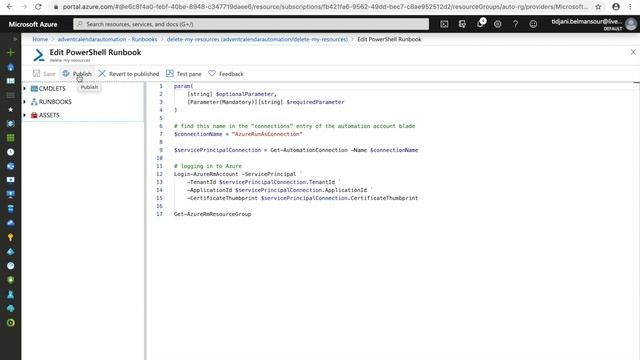Viewport: 640px width, 360px height.
Task: Open portal Settings gear
Action: [498, 24]
